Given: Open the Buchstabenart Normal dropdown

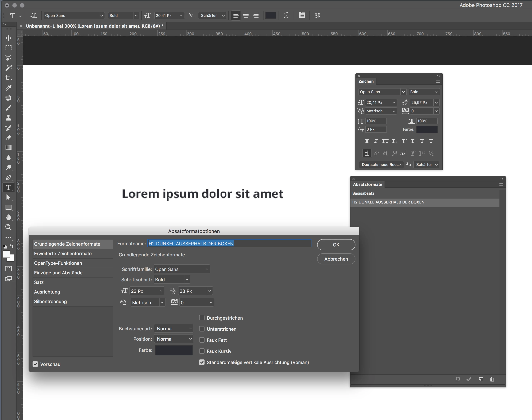Looking at the screenshot, I should click(174, 329).
